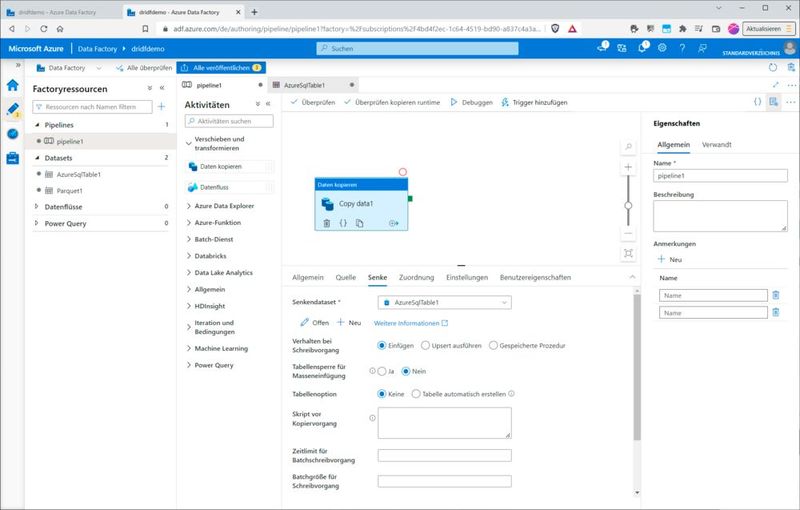
Task: Focus the Aktivitäten suchen field
Action: [229, 121]
